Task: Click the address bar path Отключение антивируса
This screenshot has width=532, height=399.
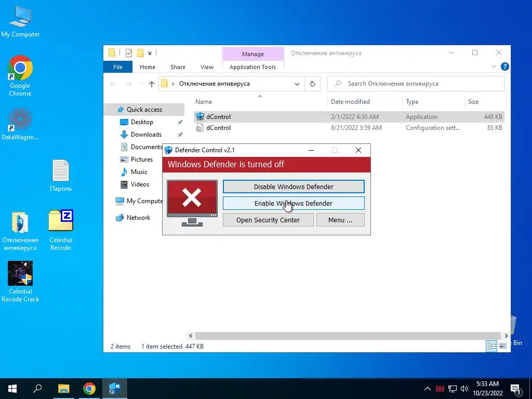Action: (215, 84)
